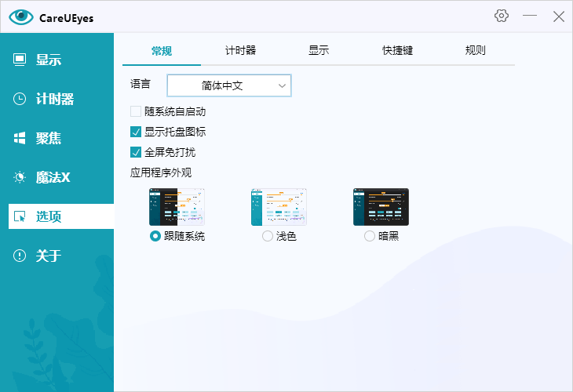The image size is (573, 392).
Task: Click the follow-system theme preview thumbnail
Action: tap(177, 207)
